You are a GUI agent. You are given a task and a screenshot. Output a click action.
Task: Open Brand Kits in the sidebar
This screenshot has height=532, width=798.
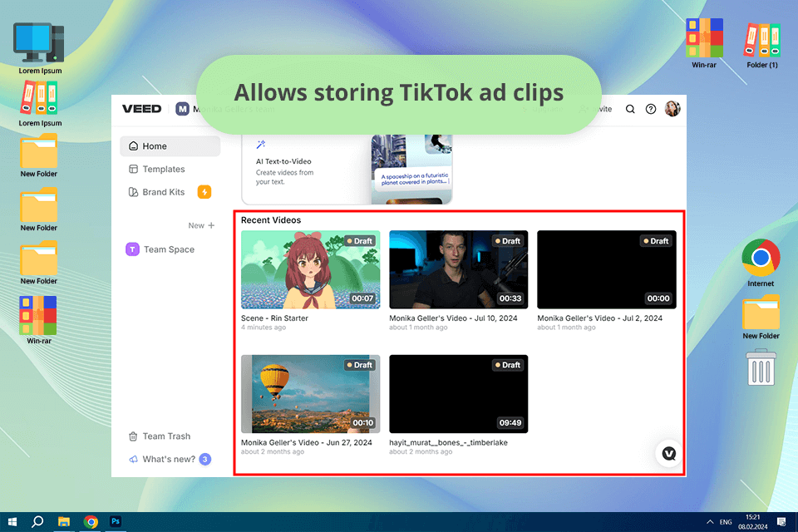point(157,192)
